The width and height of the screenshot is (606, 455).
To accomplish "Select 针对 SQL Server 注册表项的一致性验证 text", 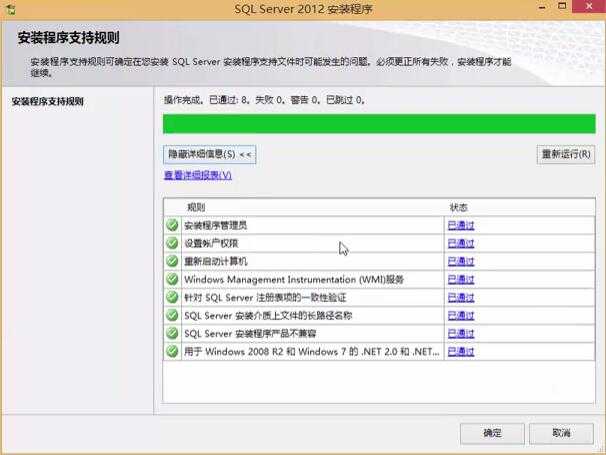I will 265,298.
